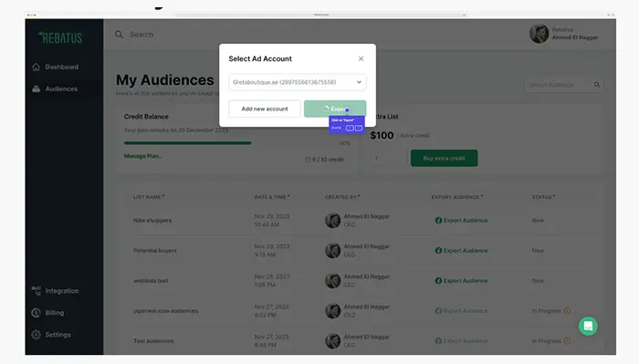The width and height of the screenshot is (639, 364).
Task: Export Audience for Test audiences
Action: pos(461,341)
